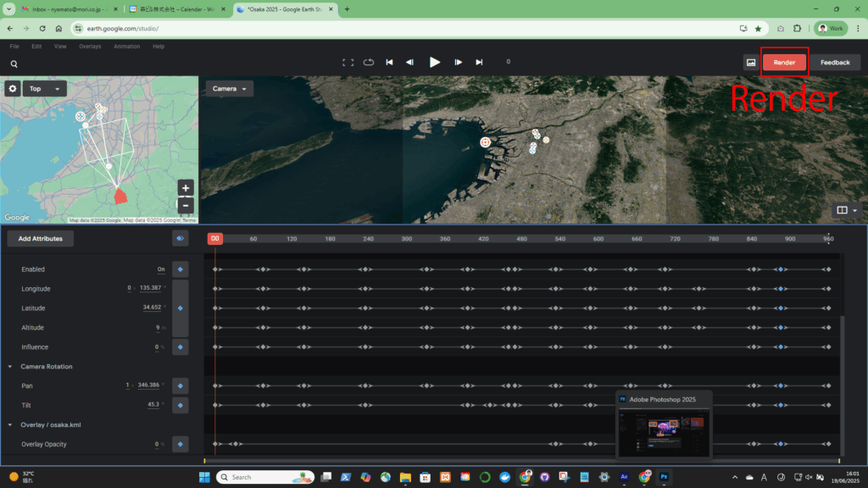Click the fullscreen viewport icon
The height and width of the screenshot is (488, 868).
point(348,62)
